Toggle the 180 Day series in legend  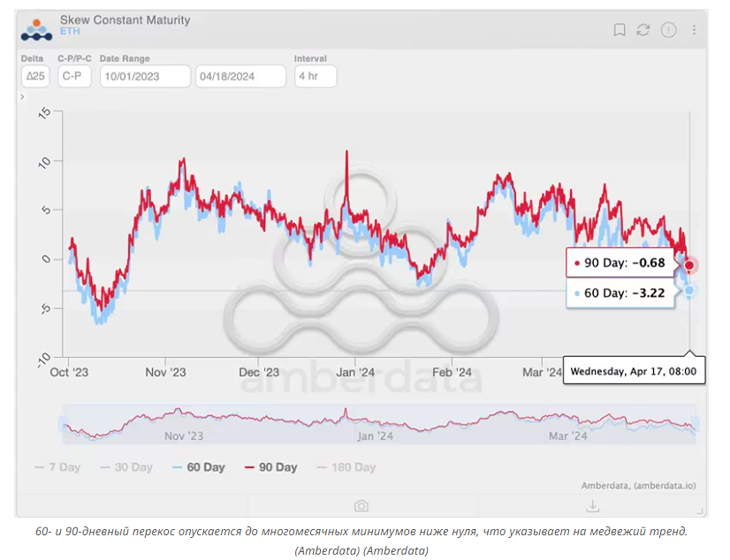346,467
